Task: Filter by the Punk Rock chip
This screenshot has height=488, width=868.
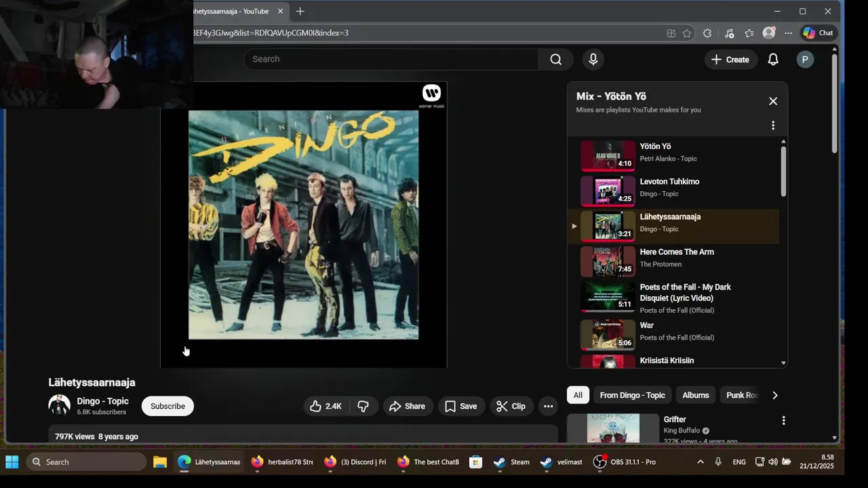Action: point(741,395)
